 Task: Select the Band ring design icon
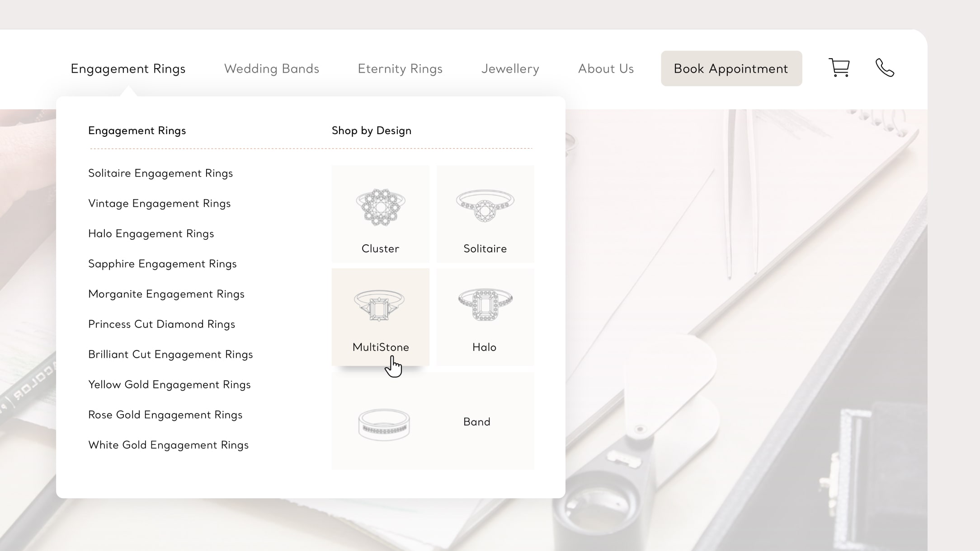pos(380,422)
